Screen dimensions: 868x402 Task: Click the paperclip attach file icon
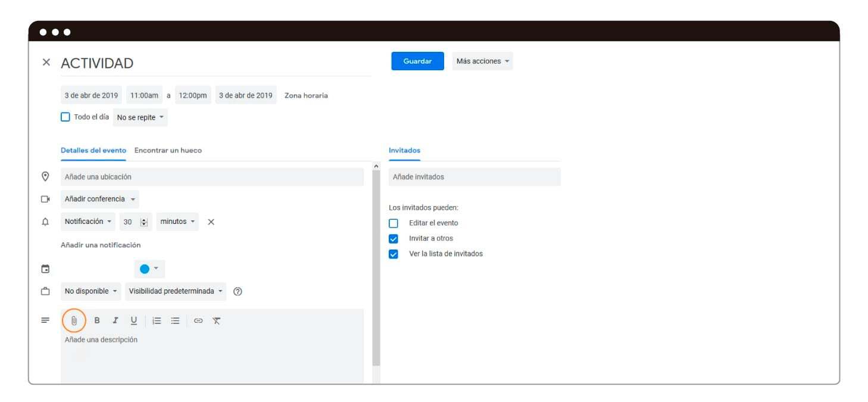pos(74,320)
